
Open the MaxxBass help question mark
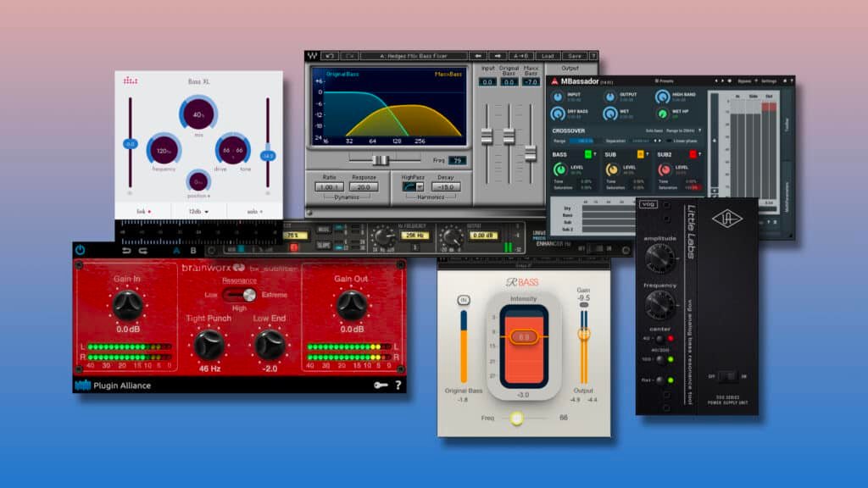point(593,56)
